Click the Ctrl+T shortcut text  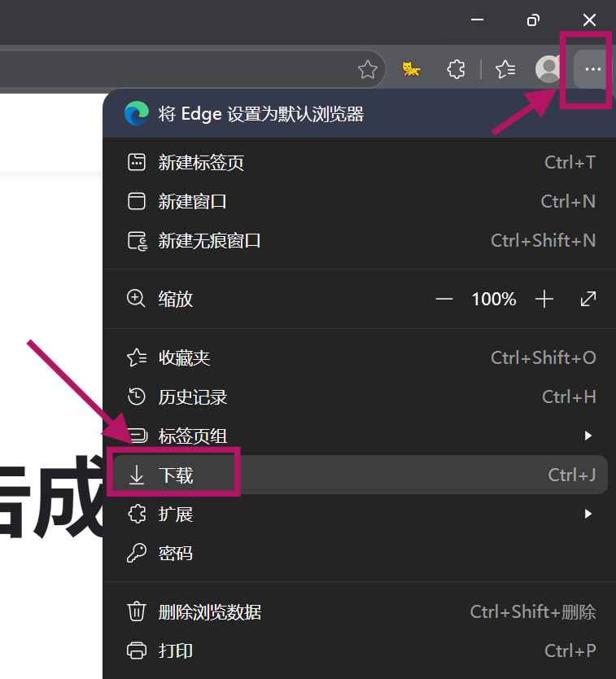[570, 163]
